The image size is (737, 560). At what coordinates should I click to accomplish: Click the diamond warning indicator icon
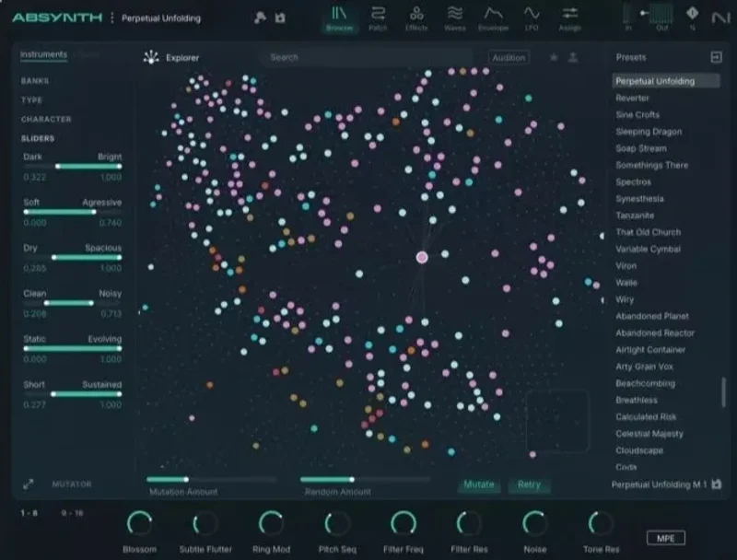(692, 14)
